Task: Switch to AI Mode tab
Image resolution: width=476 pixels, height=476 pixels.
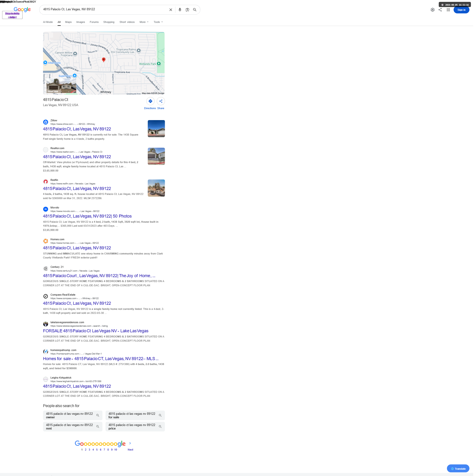Action: pos(48,22)
